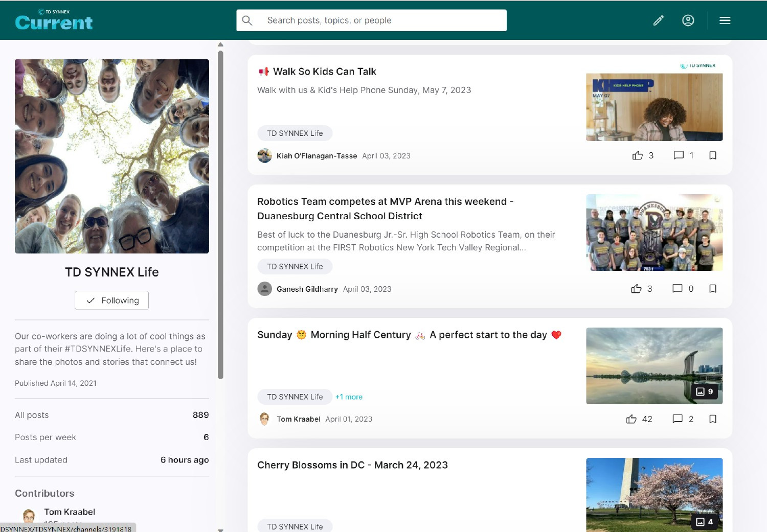767x532 pixels.
Task: Open the Robotics Team competes post title
Action: 386,209
